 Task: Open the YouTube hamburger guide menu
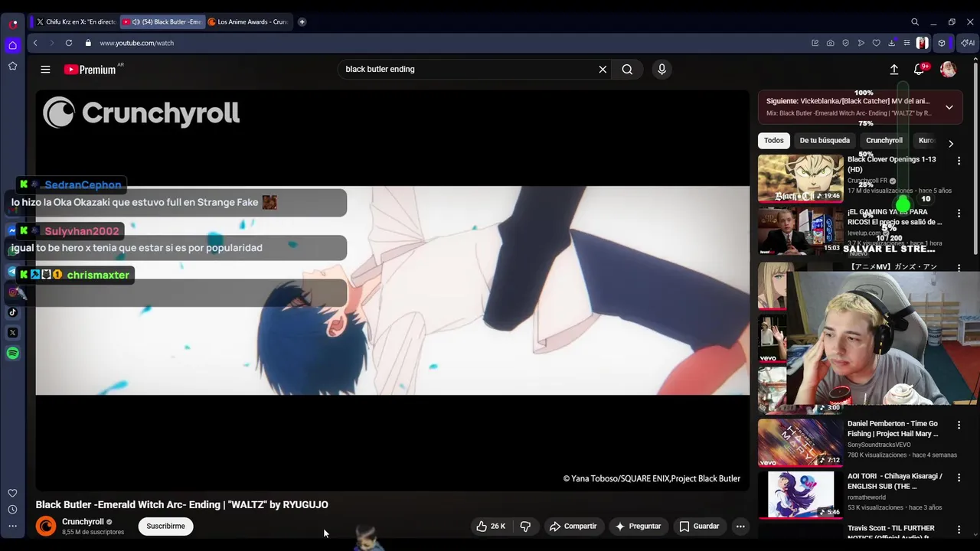pos(45,70)
